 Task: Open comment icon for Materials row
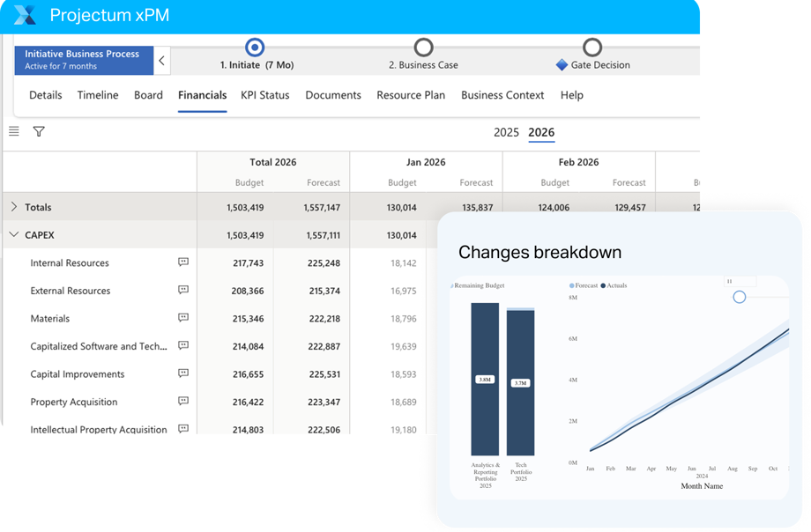[183, 318]
